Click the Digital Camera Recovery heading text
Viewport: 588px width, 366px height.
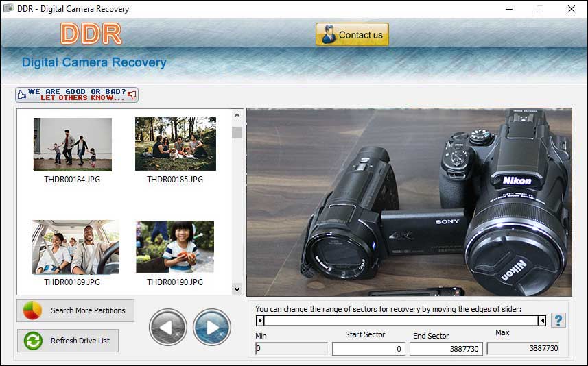(94, 62)
